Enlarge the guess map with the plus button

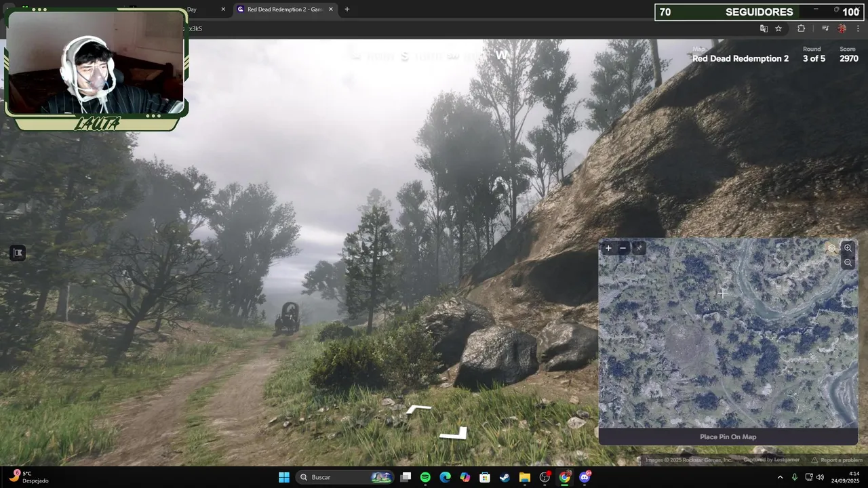[608, 248]
